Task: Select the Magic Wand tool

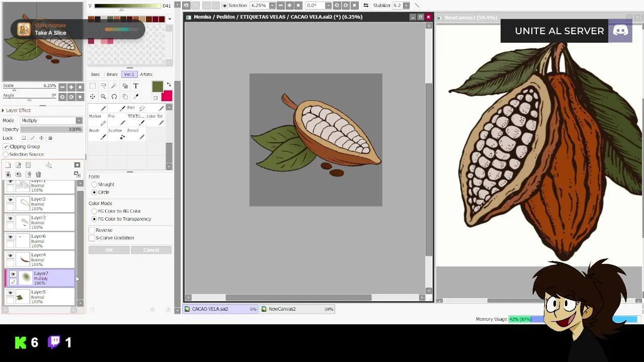Action: coord(114,86)
